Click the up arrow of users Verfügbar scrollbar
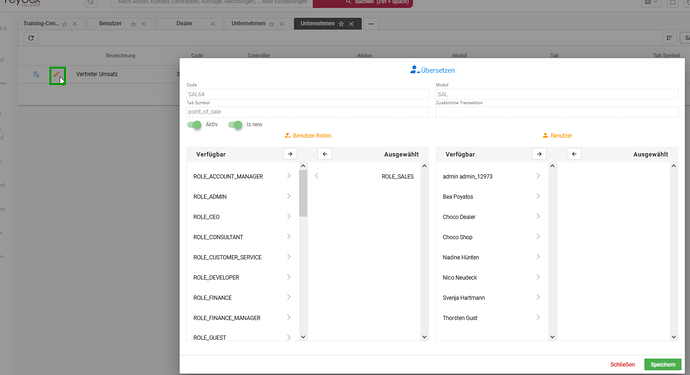 pos(552,166)
